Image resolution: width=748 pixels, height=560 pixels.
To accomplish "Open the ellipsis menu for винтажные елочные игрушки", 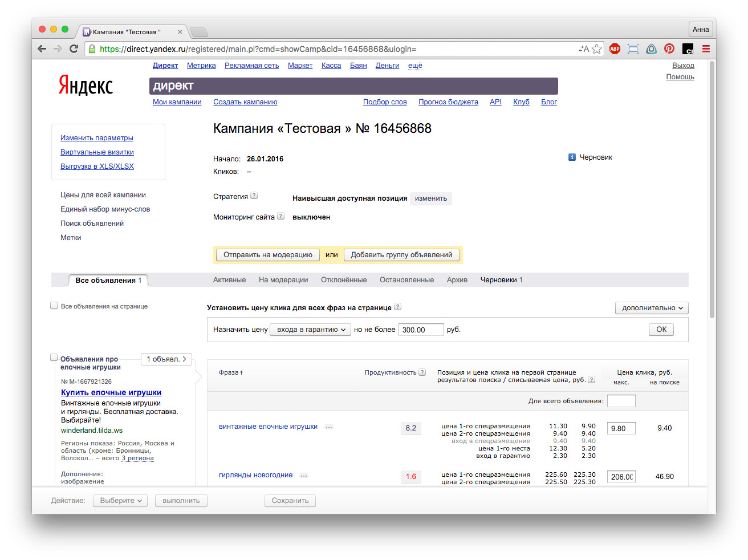I will (x=329, y=427).
